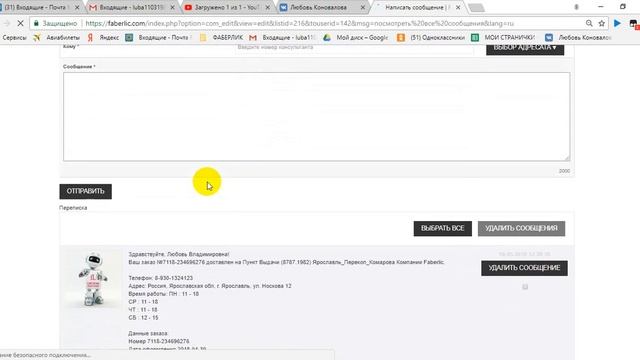
Task: Close the Gmail Входящие tab
Action: coord(173,7)
